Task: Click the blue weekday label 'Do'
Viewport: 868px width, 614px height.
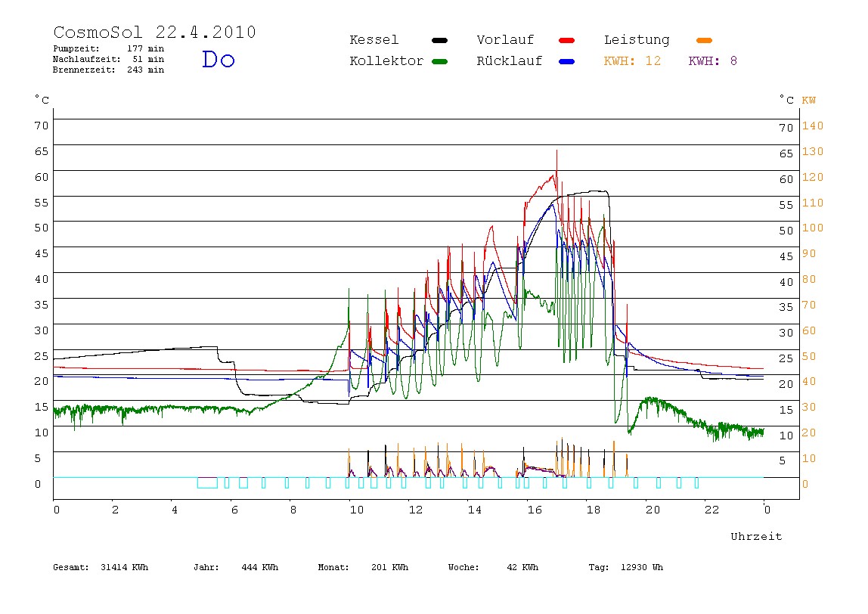Action: [218, 59]
